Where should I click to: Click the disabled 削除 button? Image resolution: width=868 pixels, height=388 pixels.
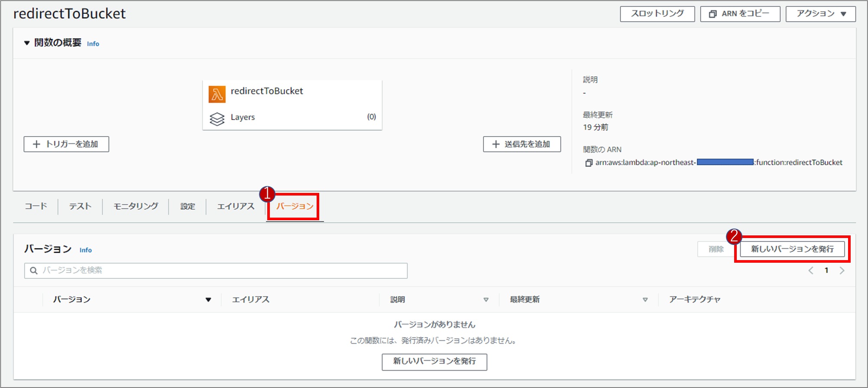pos(716,249)
